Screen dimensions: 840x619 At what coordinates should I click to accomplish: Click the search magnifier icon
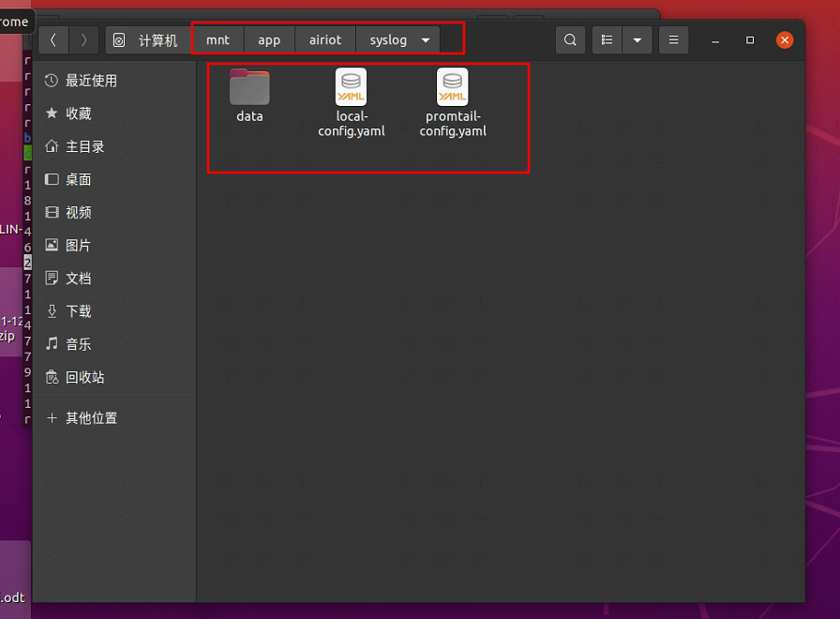(x=570, y=40)
